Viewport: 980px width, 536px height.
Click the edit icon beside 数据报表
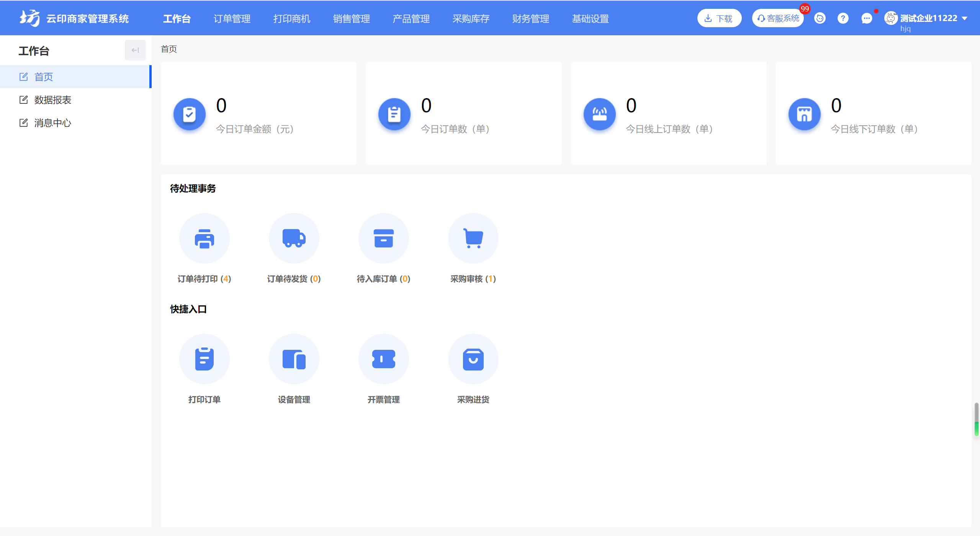(x=24, y=100)
